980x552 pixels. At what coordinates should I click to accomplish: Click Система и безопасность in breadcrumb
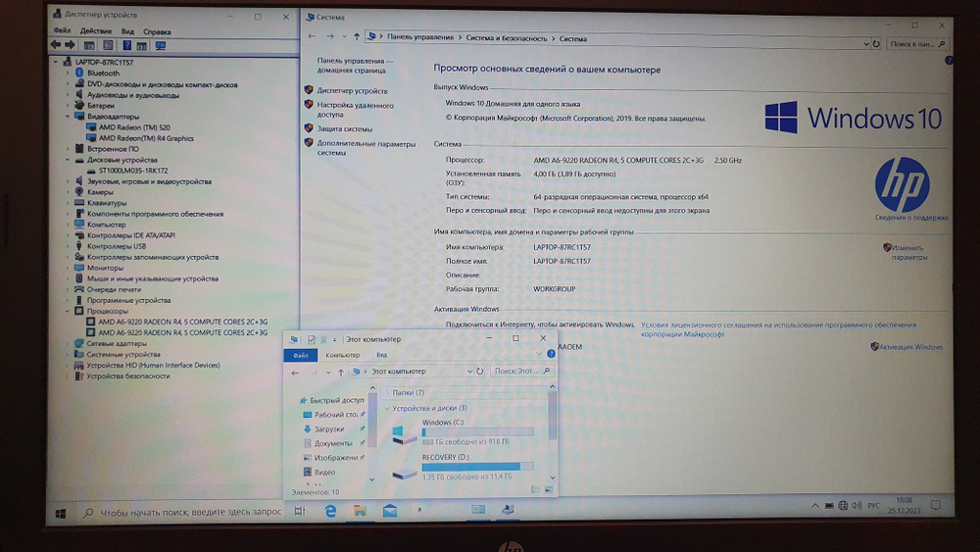[x=507, y=38]
